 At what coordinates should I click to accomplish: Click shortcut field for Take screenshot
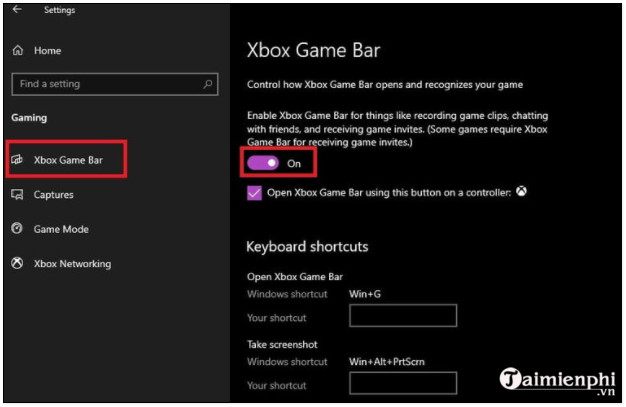[402, 384]
